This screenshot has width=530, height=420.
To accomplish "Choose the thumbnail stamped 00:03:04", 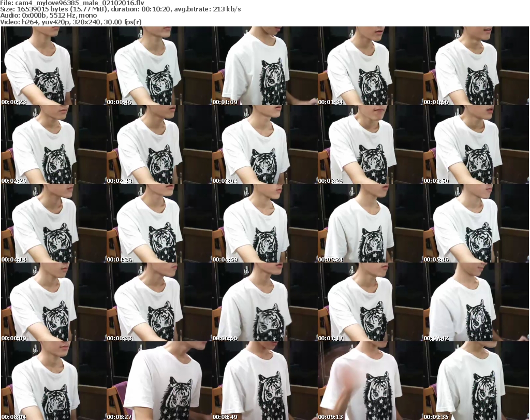I will click(264, 144).
